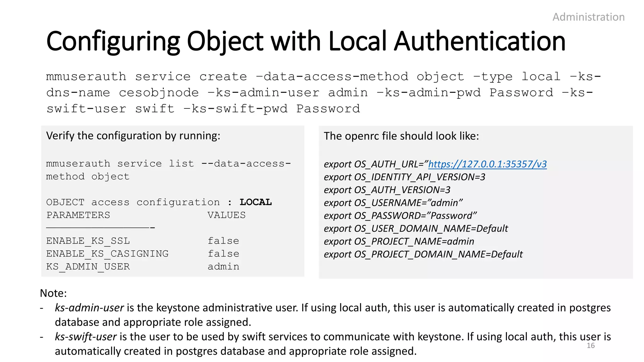Click 'dns-name cesobjnode -ks-admin-user admin' command line
644x362 pixels.
(319, 93)
